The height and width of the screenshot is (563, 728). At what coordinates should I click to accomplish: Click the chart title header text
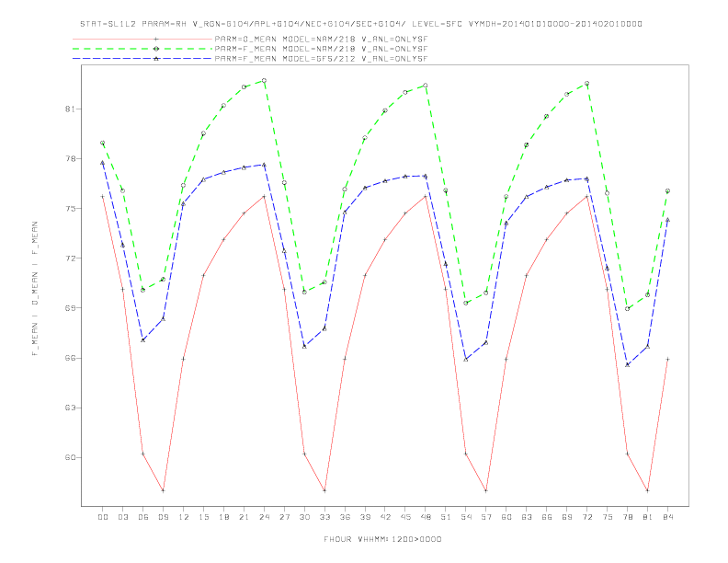click(361, 24)
